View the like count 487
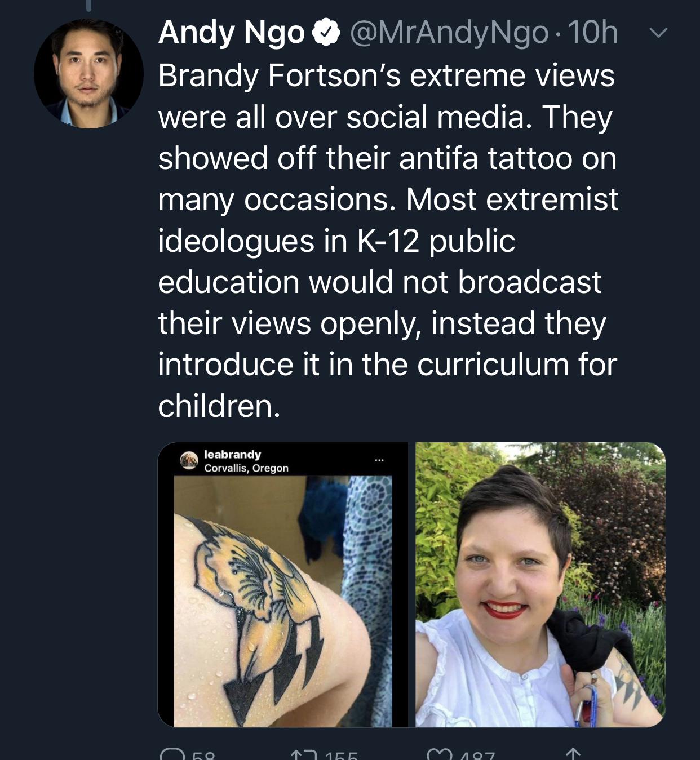This screenshot has height=760, width=700. [477, 755]
